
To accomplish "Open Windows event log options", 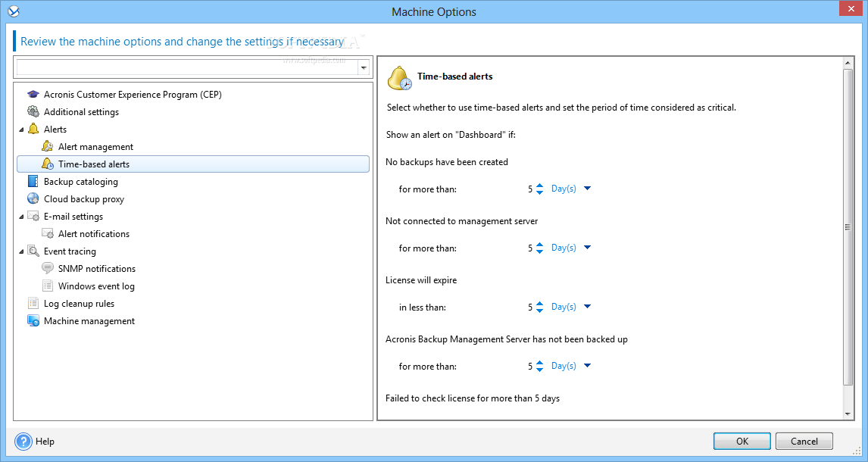I will click(96, 286).
